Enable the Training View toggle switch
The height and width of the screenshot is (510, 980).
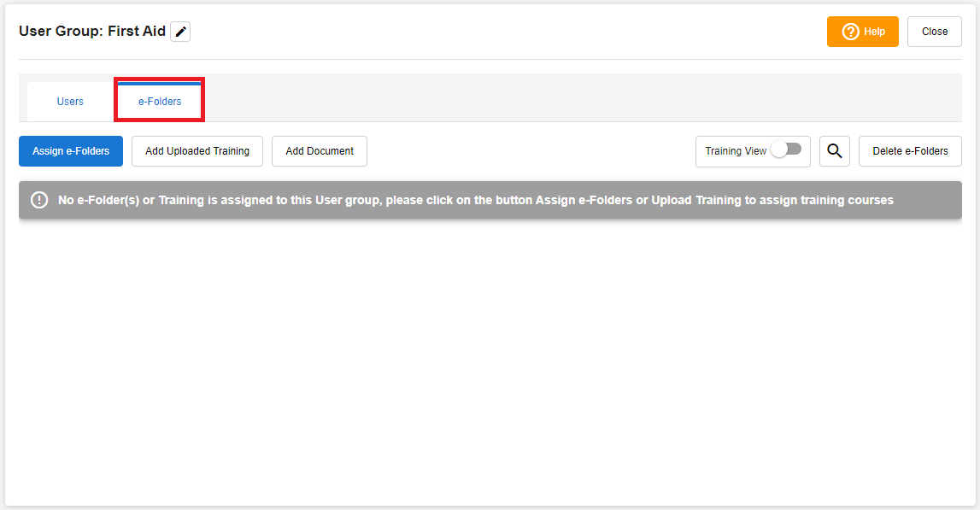pyautogui.click(x=786, y=149)
